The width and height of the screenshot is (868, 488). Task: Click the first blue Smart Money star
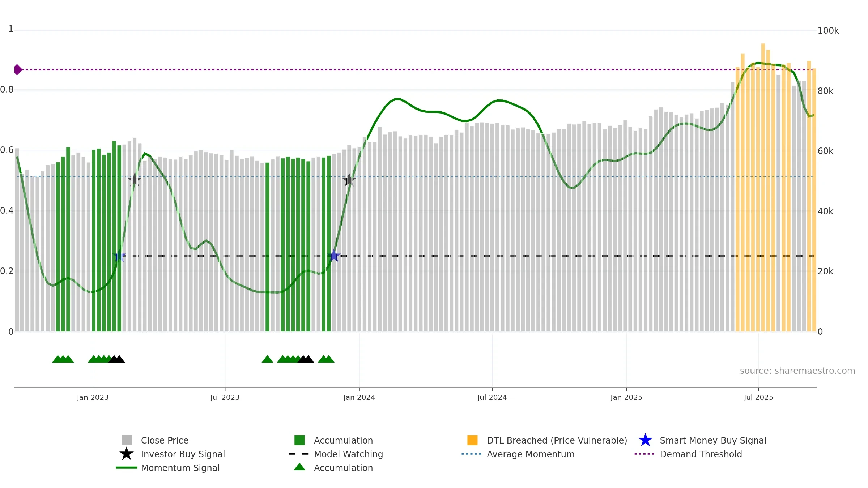coord(119,256)
